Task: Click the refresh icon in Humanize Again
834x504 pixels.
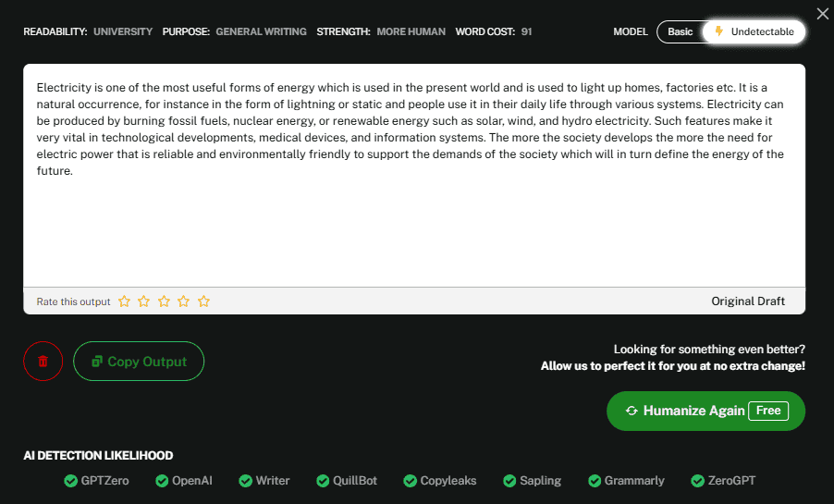Action: click(632, 411)
